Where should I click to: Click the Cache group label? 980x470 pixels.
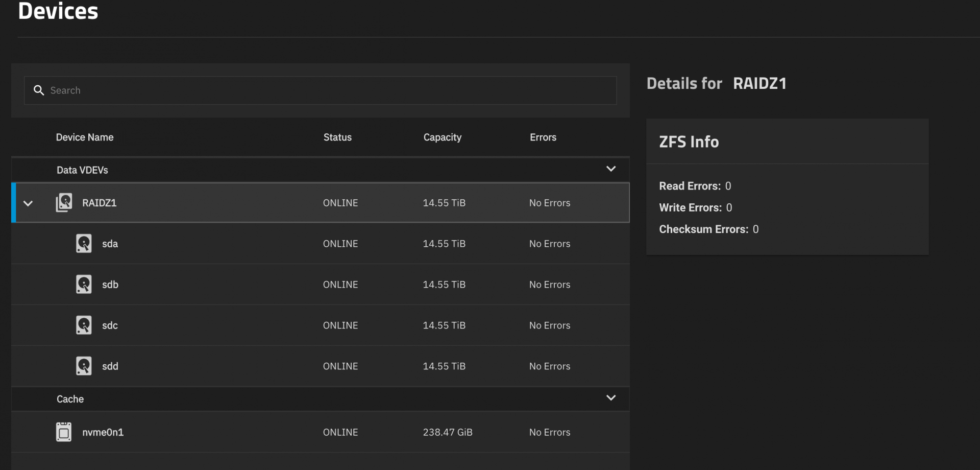coord(70,400)
